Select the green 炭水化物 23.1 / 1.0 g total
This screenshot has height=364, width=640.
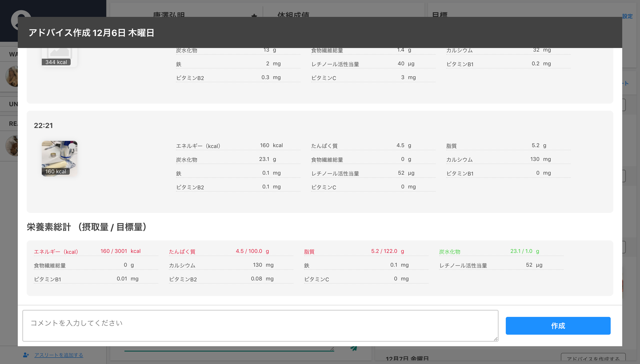coord(501,251)
